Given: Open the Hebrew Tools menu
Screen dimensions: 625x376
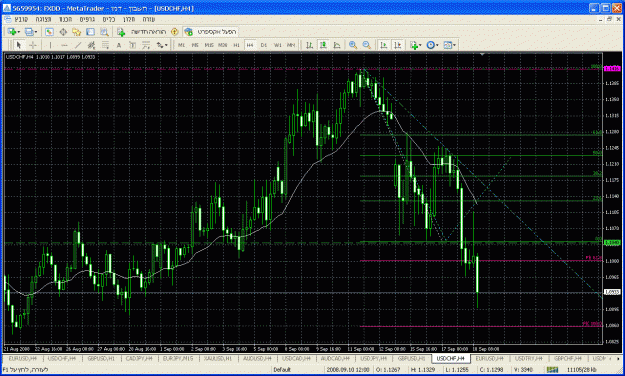Looking at the screenshot, I should (109, 19).
